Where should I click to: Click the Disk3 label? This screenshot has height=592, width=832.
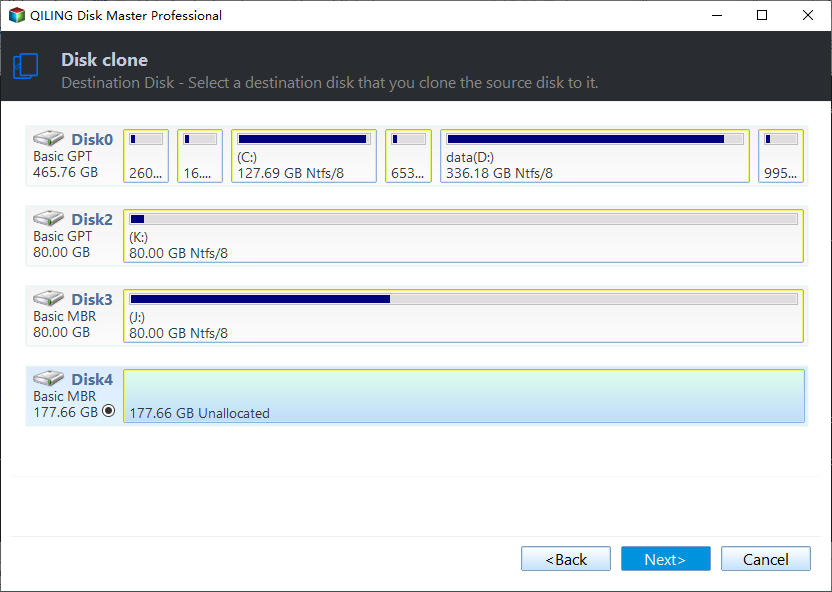[x=92, y=300]
